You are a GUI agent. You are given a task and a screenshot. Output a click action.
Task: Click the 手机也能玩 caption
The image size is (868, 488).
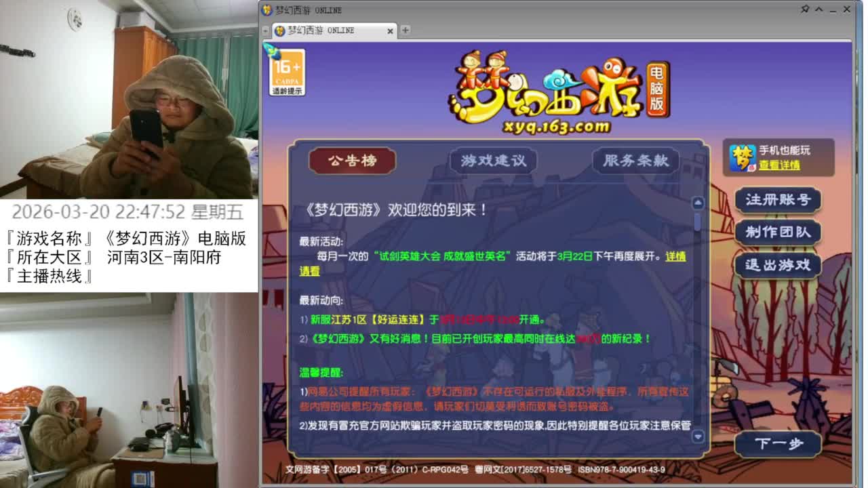785,150
